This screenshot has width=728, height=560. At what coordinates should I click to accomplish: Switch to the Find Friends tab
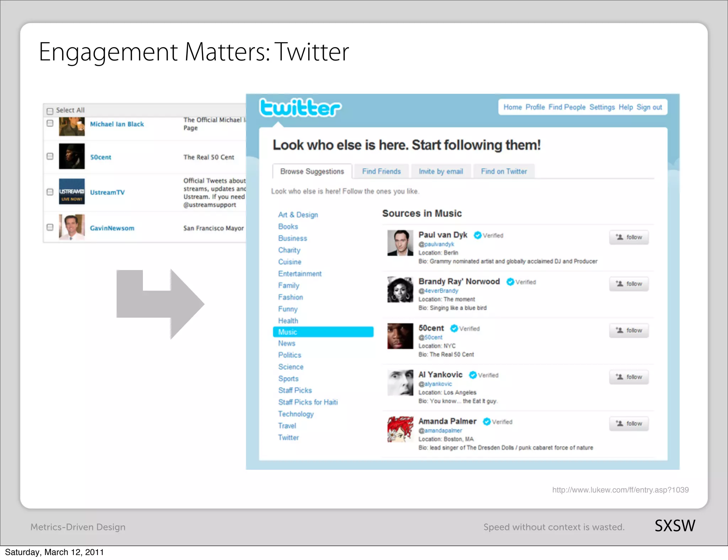click(x=381, y=171)
